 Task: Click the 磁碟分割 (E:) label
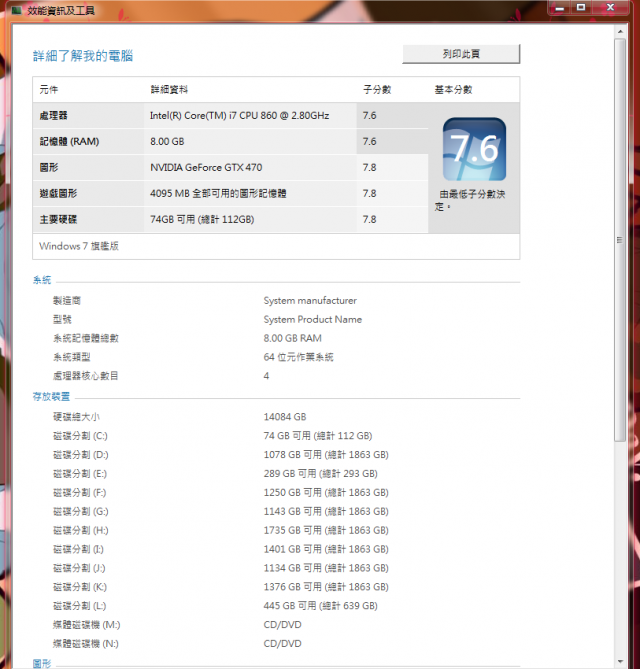(x=80, y=474)
